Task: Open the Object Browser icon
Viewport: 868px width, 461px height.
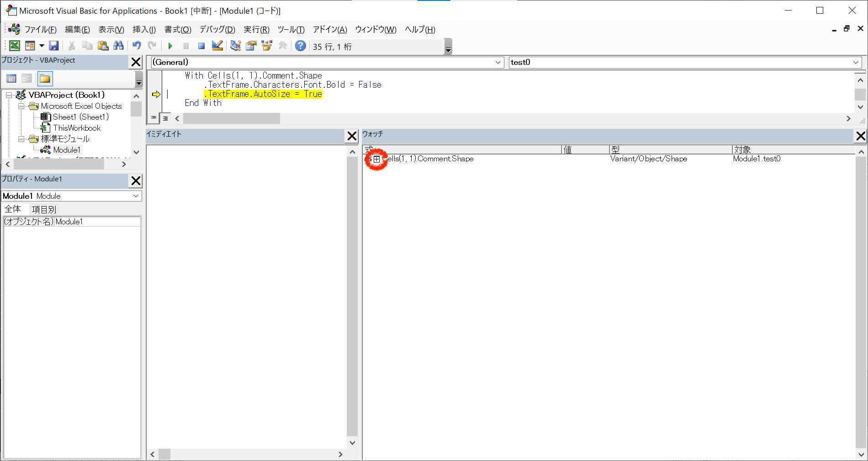Action: click(x=267, y=46)
